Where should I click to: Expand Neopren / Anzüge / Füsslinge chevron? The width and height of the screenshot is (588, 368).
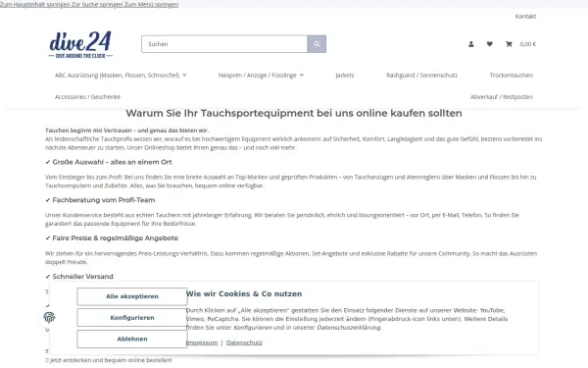coord(302,76)
